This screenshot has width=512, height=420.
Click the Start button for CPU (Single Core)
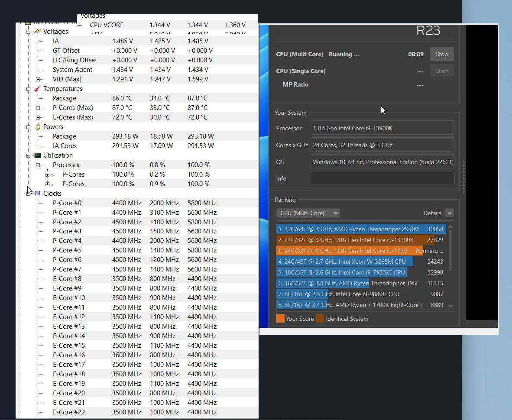441,71
